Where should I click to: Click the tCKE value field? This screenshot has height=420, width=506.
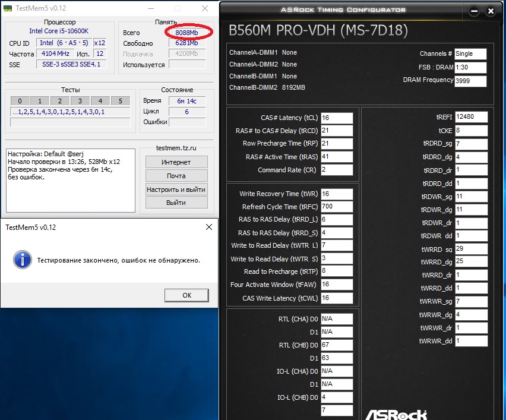(x=471, y=131)
